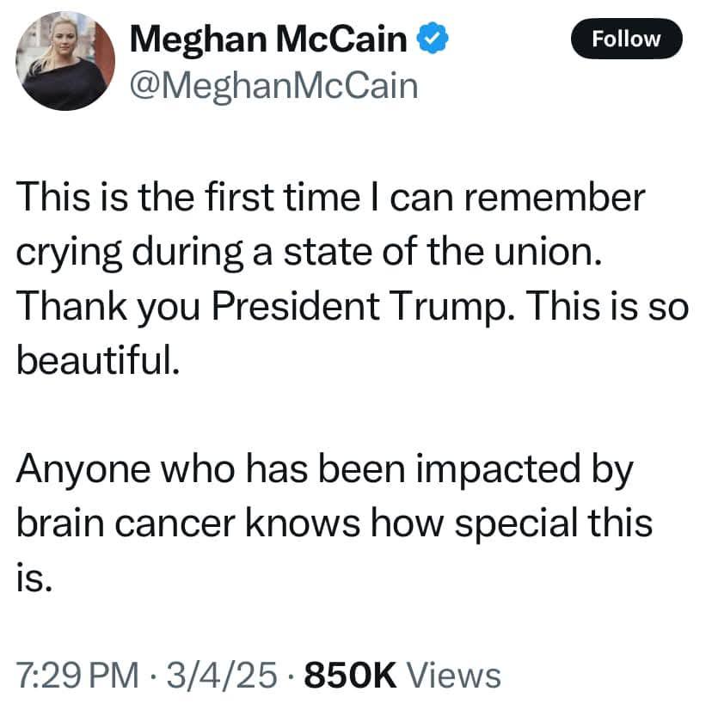Click the "brain cancer knows how special" line
The height and width of the screenshot is (728, 712).
pyautogui.click(x=335, y=523)
